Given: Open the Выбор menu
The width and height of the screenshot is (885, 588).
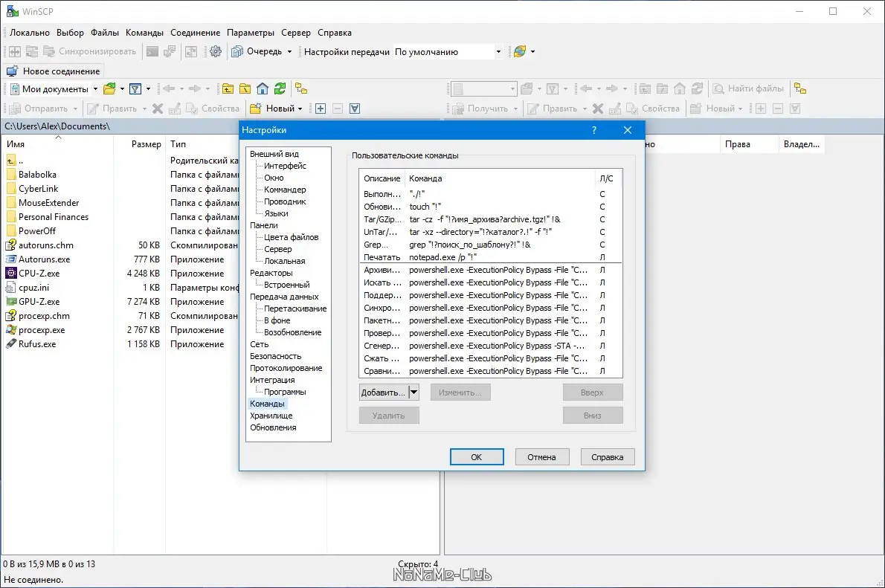Looking at the screenshot, I should point(70,33).
